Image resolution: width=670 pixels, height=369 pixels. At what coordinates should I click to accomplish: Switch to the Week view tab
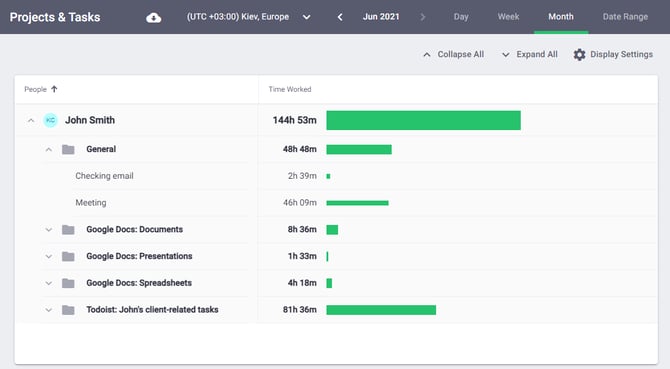tap(508, 17)
